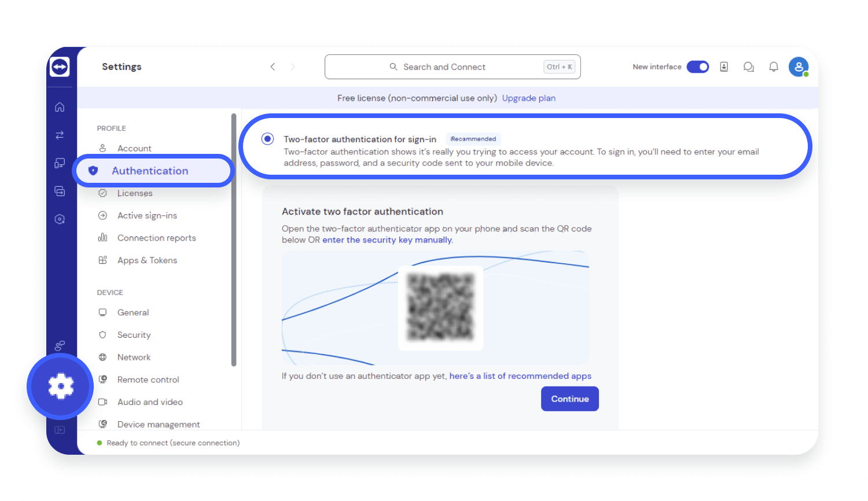This screenshot has width=868, height=501.
Task: Click the Account person icon
Action: point(102,148)
